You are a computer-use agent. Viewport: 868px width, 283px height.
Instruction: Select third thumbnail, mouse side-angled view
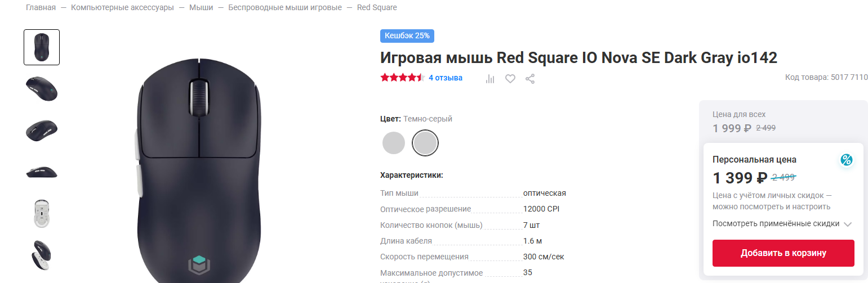(x=42, y=131)
